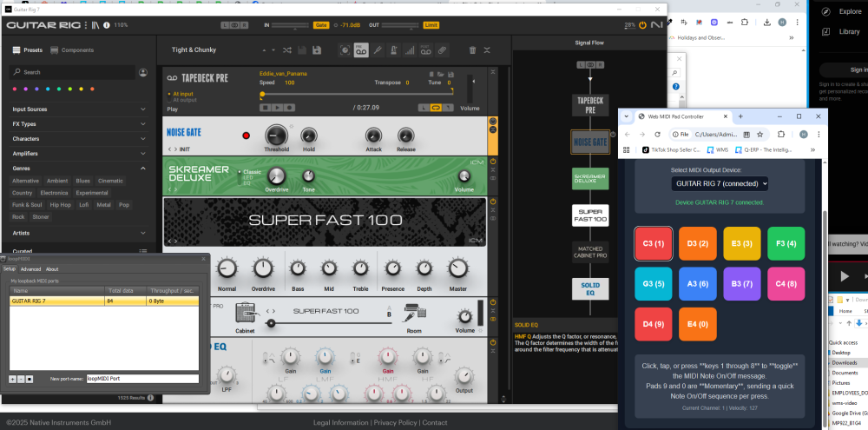Open the Legal Information link

click(340, 423)
